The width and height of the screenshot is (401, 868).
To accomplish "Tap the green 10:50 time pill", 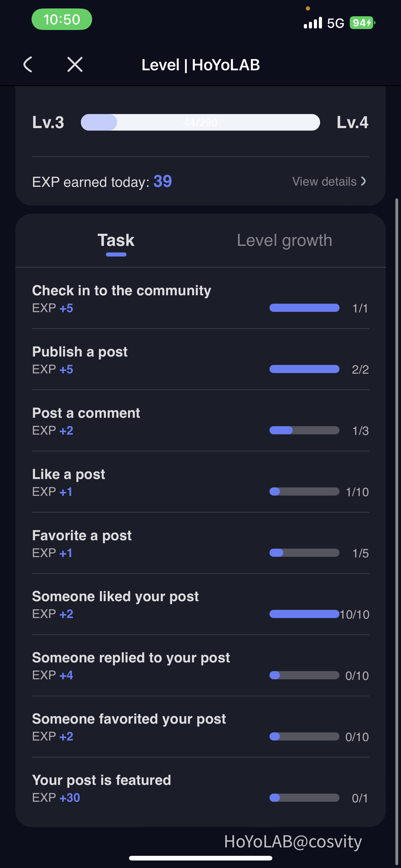I will 62,20.
